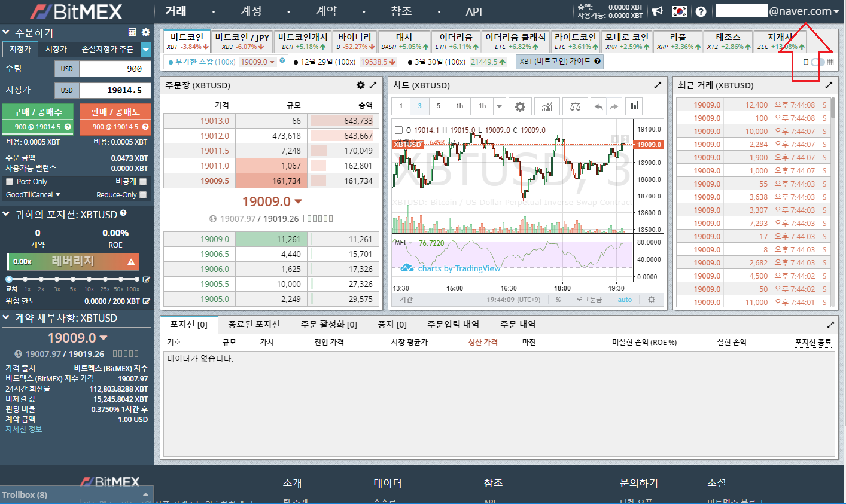The width and height of the screenshot is (846, 504).
Task: Undo the last chart action
Action: coord(598,106)
